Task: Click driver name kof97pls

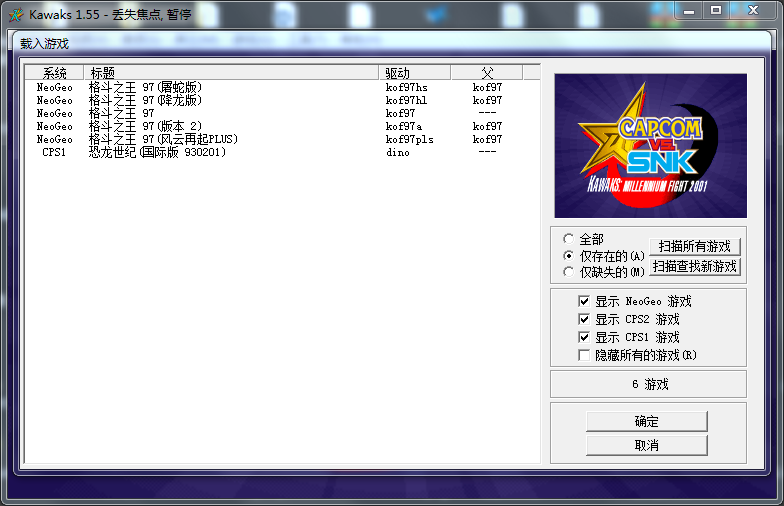Action: pos(410,140)
